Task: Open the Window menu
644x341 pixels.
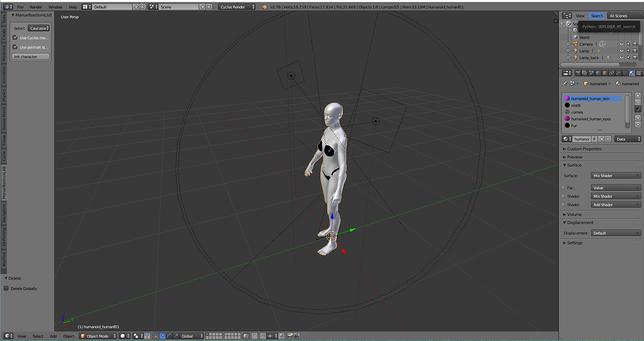Action: [55, 7]
